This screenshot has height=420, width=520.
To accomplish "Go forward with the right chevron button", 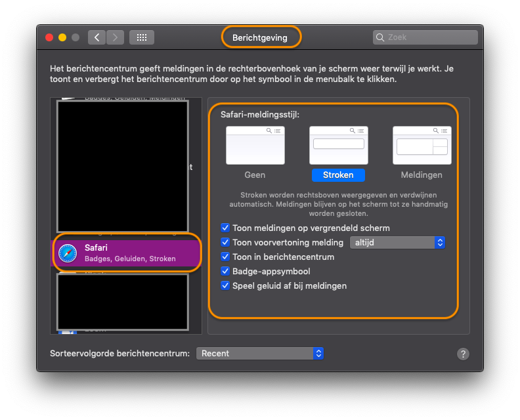I will click(x=115, y=37).
